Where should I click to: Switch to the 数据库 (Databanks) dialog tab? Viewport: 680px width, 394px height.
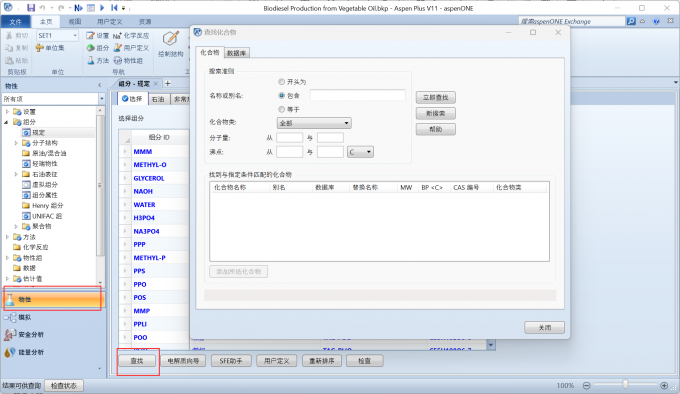point(237,53)
